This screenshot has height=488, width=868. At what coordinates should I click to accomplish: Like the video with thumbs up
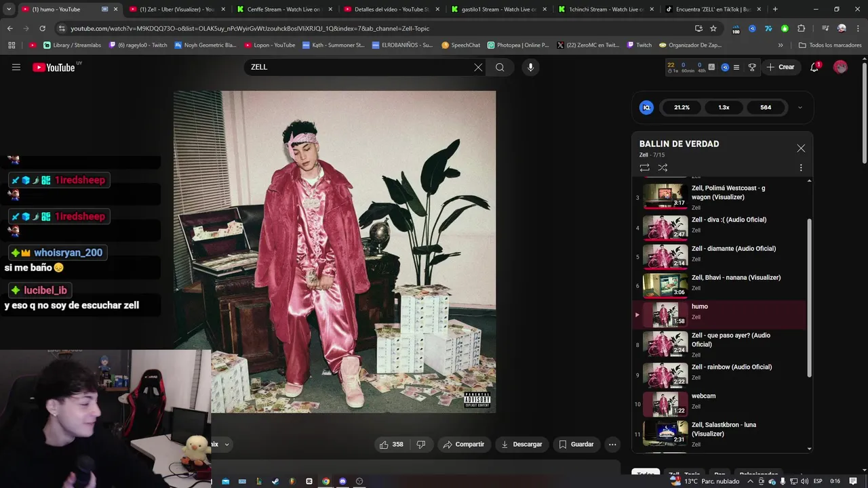391,445
